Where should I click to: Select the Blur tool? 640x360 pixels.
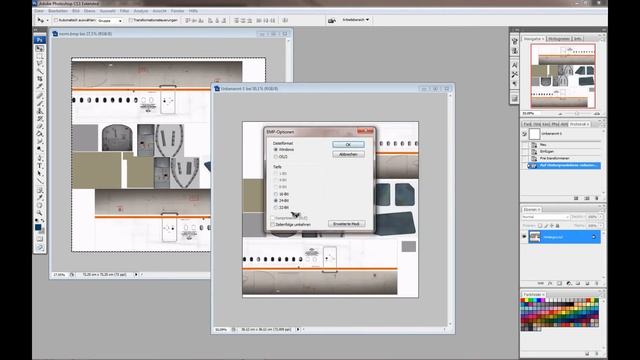coord(40,141)
